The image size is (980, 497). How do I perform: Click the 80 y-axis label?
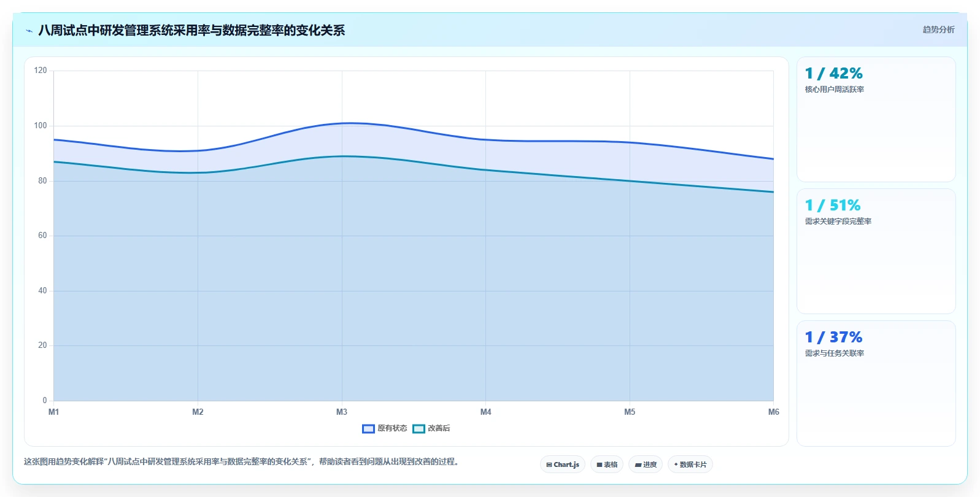[42, 181]
